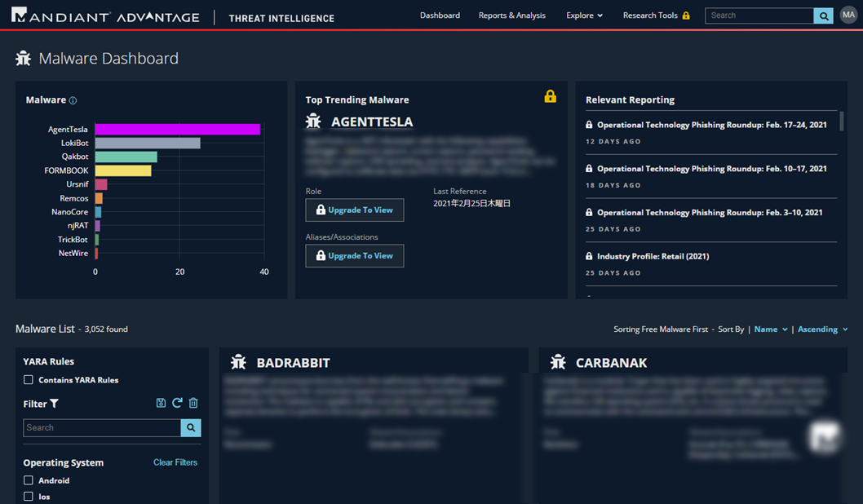Click the CARBANAK bug icon

coord(558,362)
